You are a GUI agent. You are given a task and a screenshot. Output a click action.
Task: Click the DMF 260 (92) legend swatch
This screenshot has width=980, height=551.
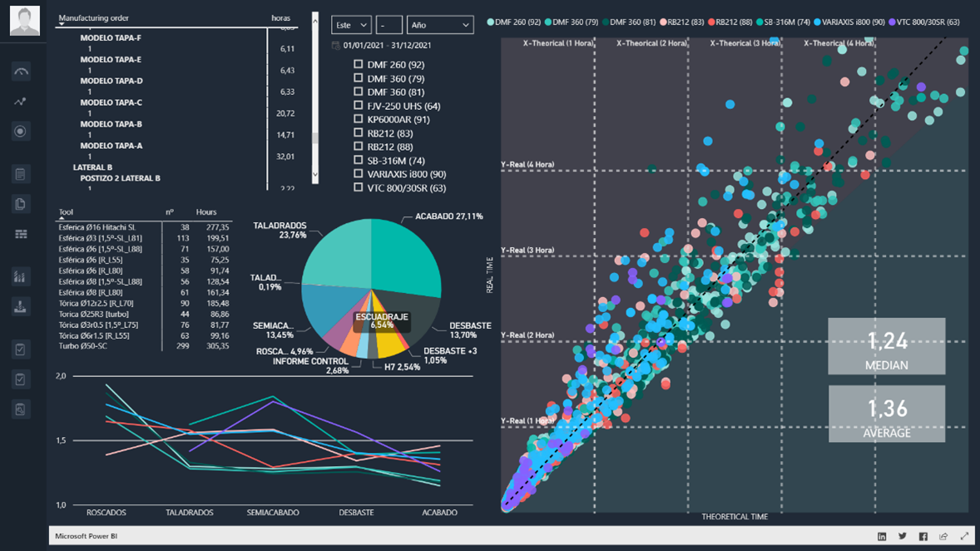click(491, 22)
